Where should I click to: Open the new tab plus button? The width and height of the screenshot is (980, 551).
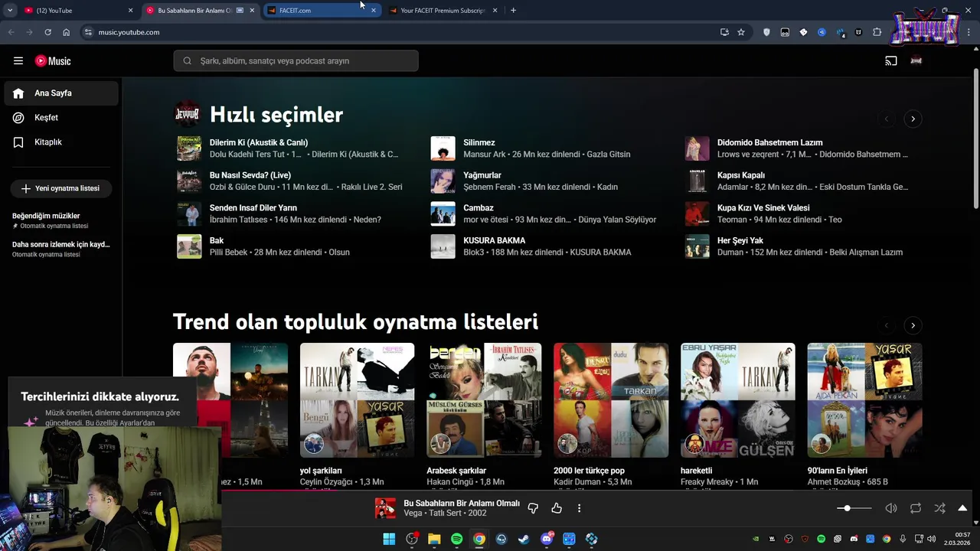pos(513,11)
